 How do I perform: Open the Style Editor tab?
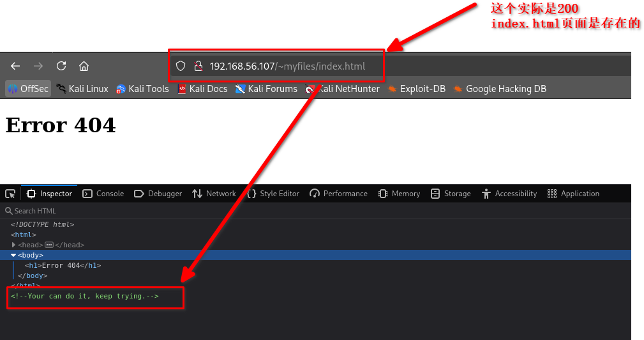[x=273, y=194]
